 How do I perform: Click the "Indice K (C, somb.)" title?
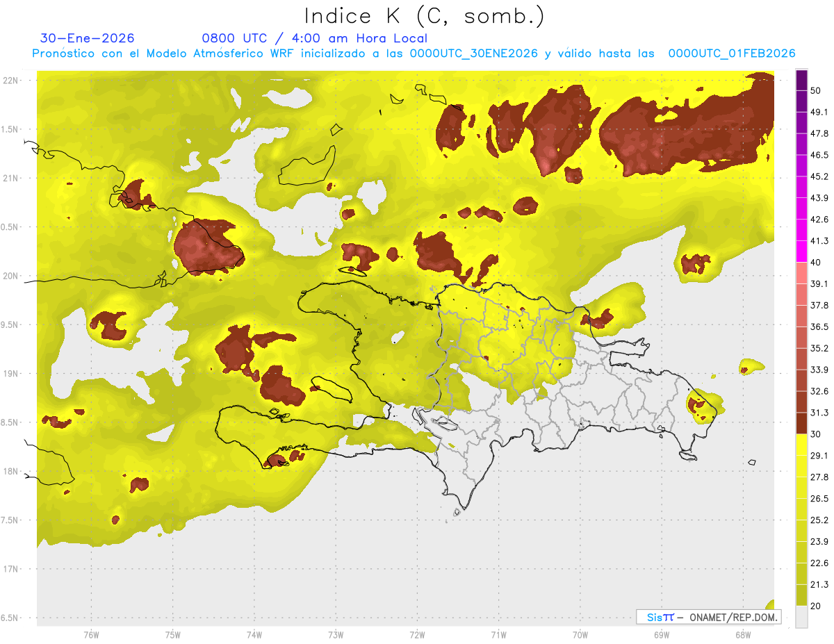coord(424,16)
